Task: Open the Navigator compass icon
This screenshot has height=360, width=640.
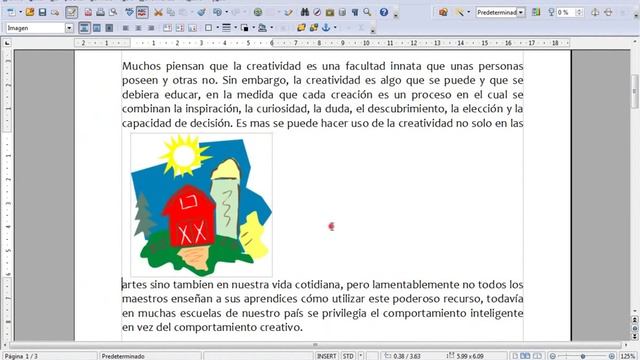Action: [x=317, y=12]
